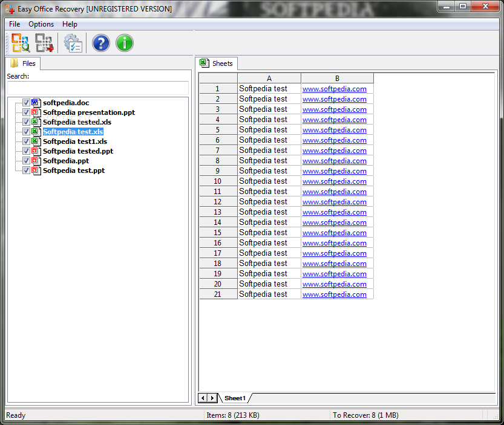Click the Search input field
Image resolution: width=504 pixels, height=425 pixels.
point(98,88)
